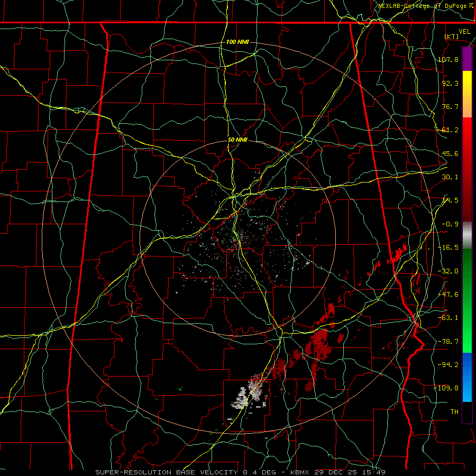Click the 50 NMI range ring label
Screen dimensions: 476x476
[237, 140]
